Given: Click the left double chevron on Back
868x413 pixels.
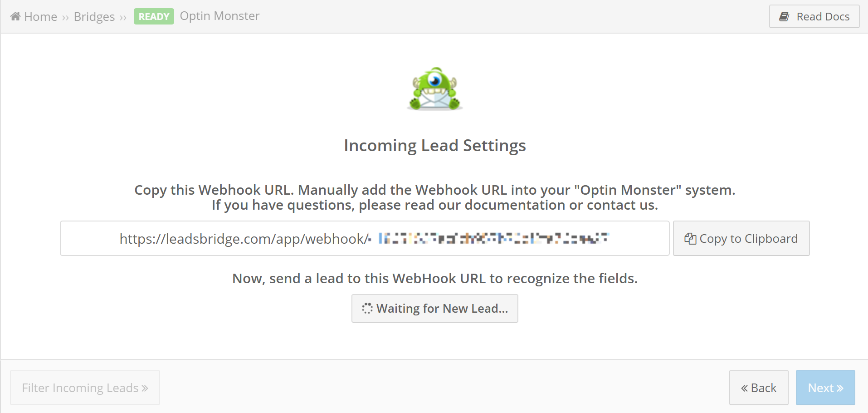Looking at the screenshot, I should (x=745, y=388).
